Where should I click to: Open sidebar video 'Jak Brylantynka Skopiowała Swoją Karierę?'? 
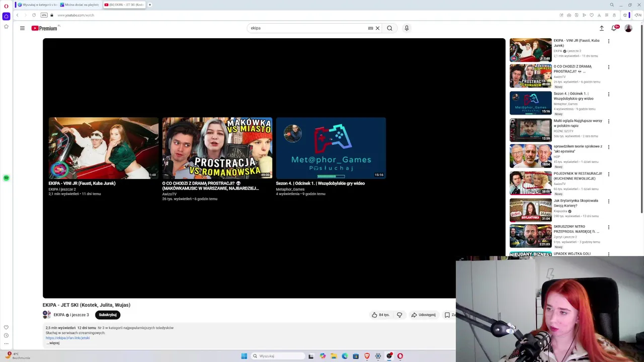click(x=576, y=203)
